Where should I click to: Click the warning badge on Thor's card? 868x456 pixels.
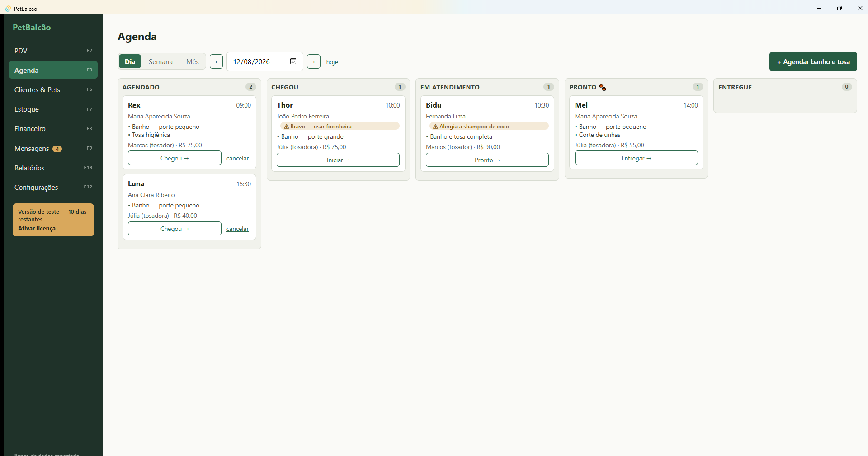coord(340,126)
